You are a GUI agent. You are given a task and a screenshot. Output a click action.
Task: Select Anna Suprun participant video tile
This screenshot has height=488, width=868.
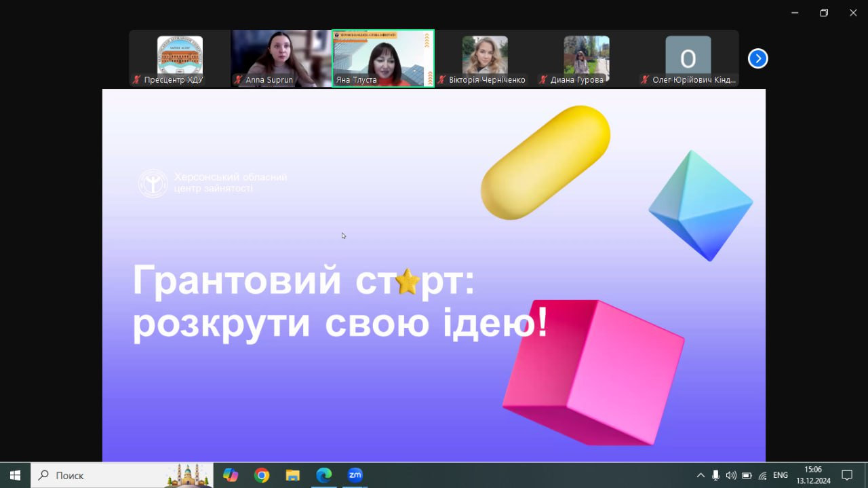281,58
